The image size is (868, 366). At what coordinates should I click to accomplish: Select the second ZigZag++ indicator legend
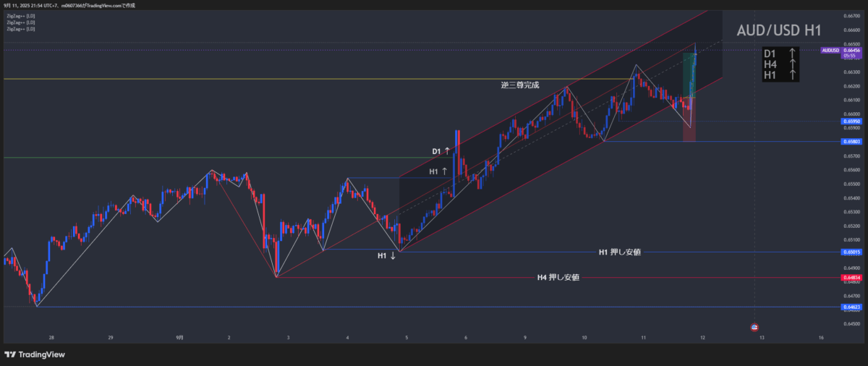point(20,22)
